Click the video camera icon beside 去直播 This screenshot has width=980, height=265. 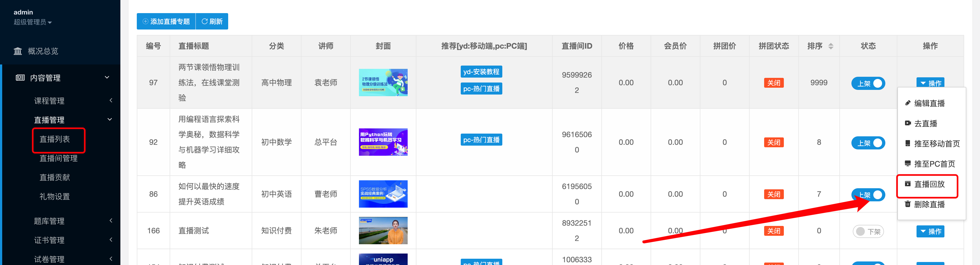(908, 123)
